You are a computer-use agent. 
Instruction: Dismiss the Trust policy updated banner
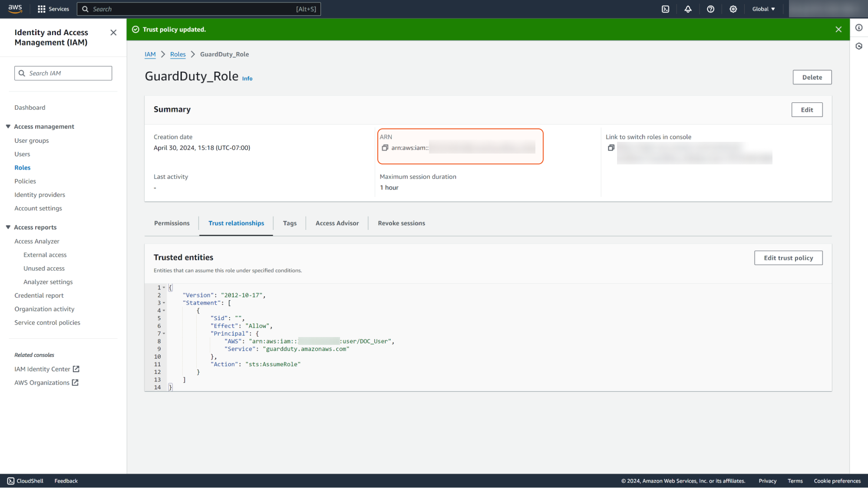tap(838, 29)
